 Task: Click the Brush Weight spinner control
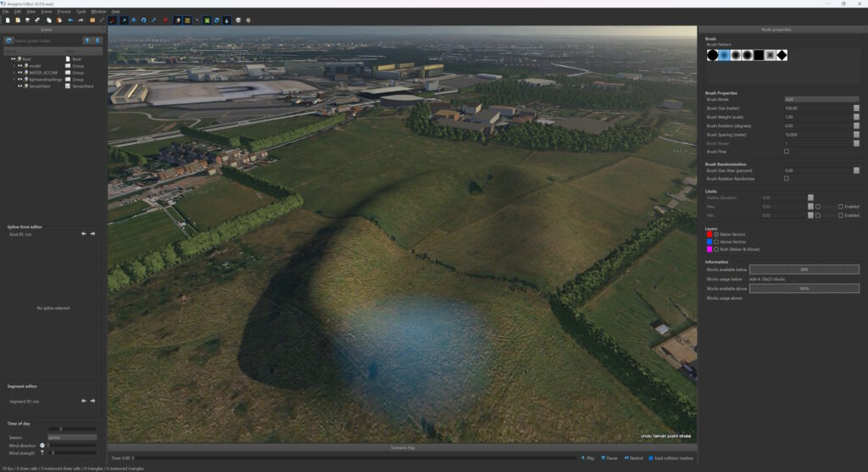856,117
